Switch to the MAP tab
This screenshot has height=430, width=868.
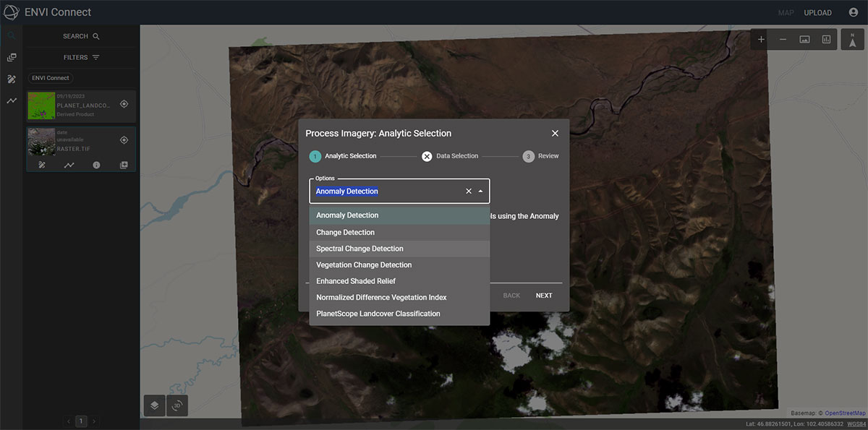point(786,12)
